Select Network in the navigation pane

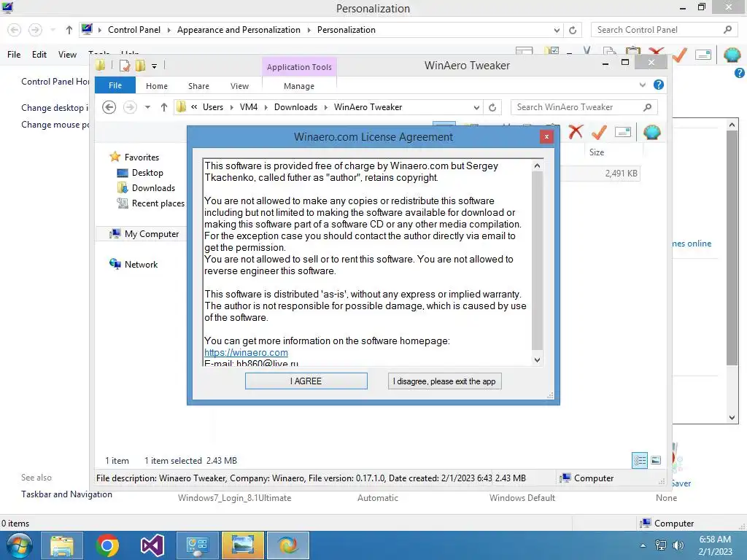click(x=141, y=264)
